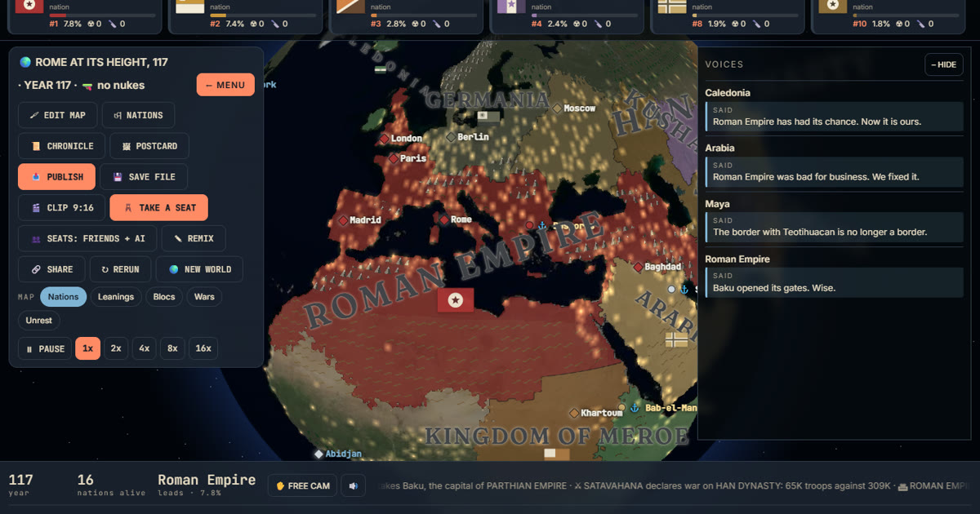Click the Kingdom of Meroe flag

pyautogui.click(x=556, y=455)
